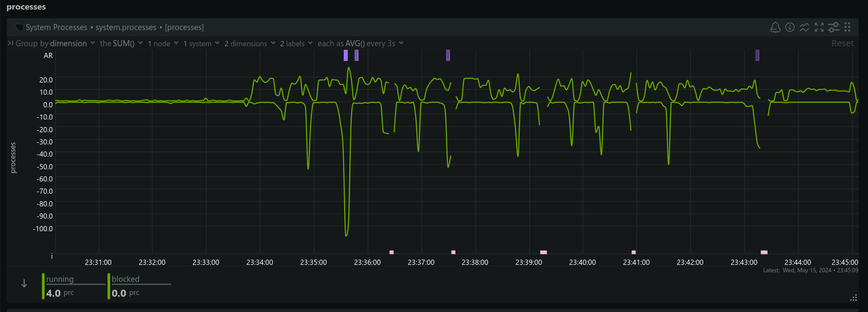Expand the chart to fullscreen
Image resolution: width=868 pixels, height=312 pixels.
pyautogui.click(x=819, y=27)
